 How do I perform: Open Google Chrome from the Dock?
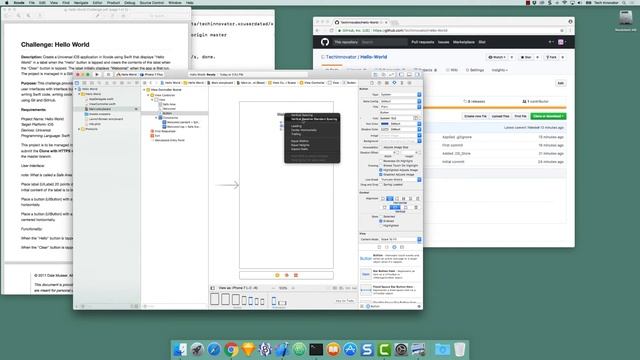click(231, 350)
